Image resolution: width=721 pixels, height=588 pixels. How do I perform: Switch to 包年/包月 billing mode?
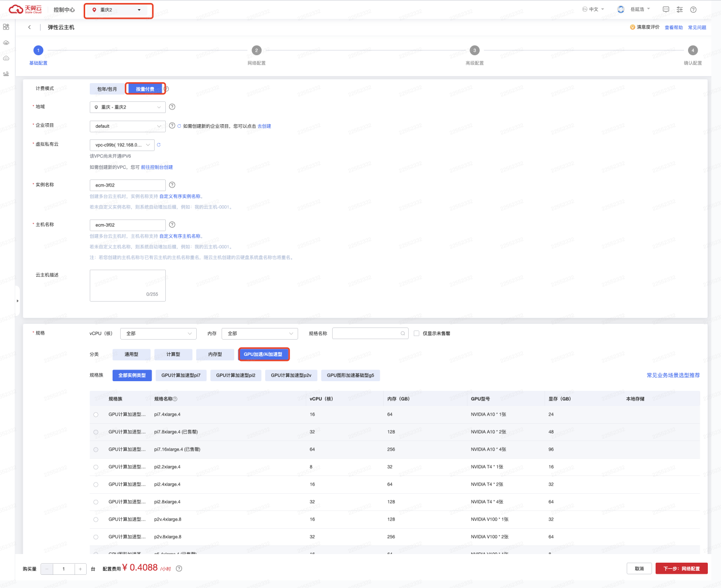click(x=107, y=89)
